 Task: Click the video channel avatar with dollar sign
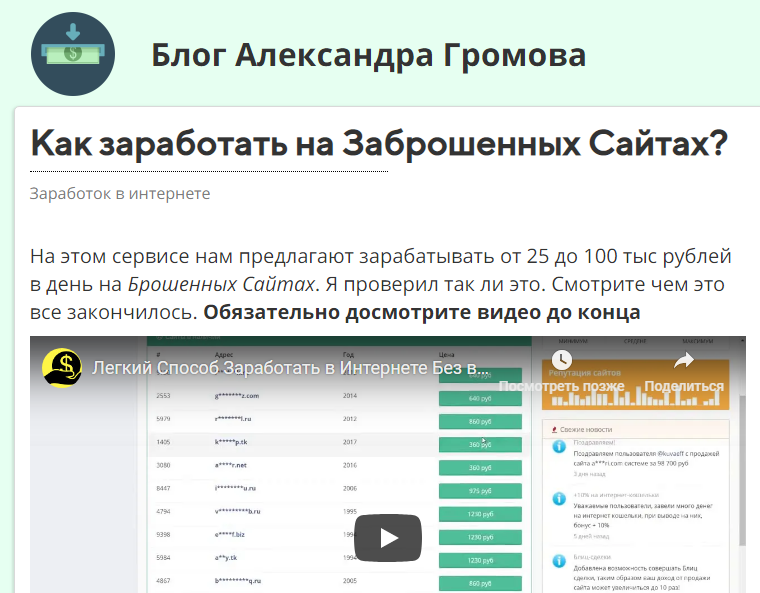point(62,368)
